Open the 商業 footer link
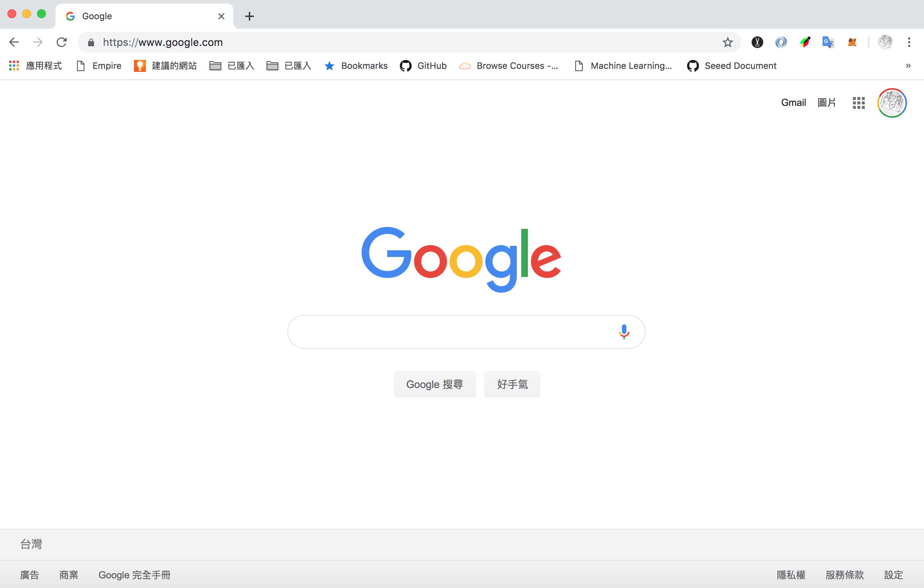The width and height of the screenshot is (924, 588). click(69, 575)
